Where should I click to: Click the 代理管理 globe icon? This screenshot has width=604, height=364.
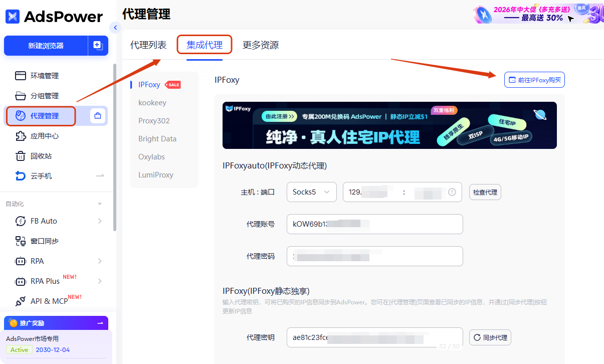(x=20, y=116)
